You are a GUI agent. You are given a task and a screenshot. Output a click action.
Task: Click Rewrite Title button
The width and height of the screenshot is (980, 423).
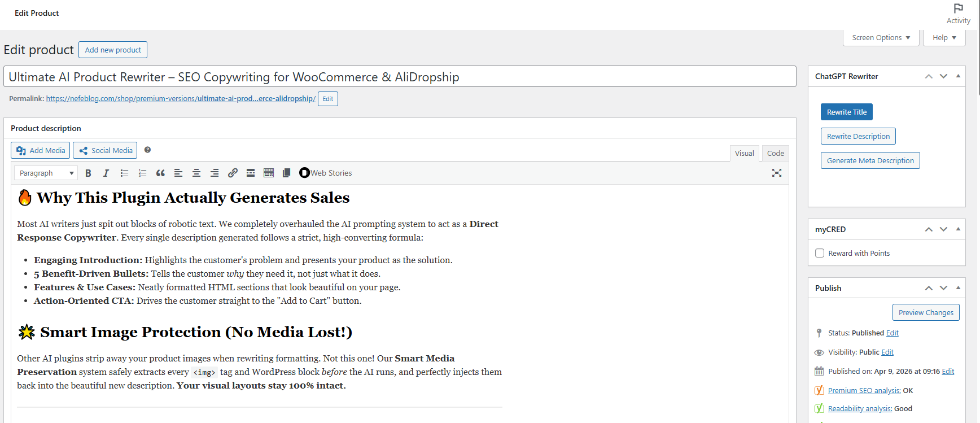click(847, 112)
